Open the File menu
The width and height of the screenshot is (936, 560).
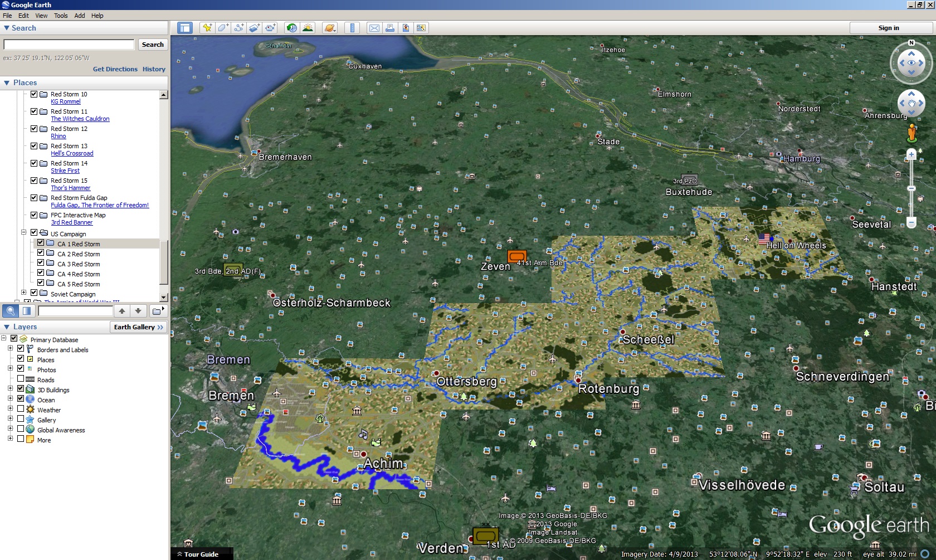tap(7, 16)
